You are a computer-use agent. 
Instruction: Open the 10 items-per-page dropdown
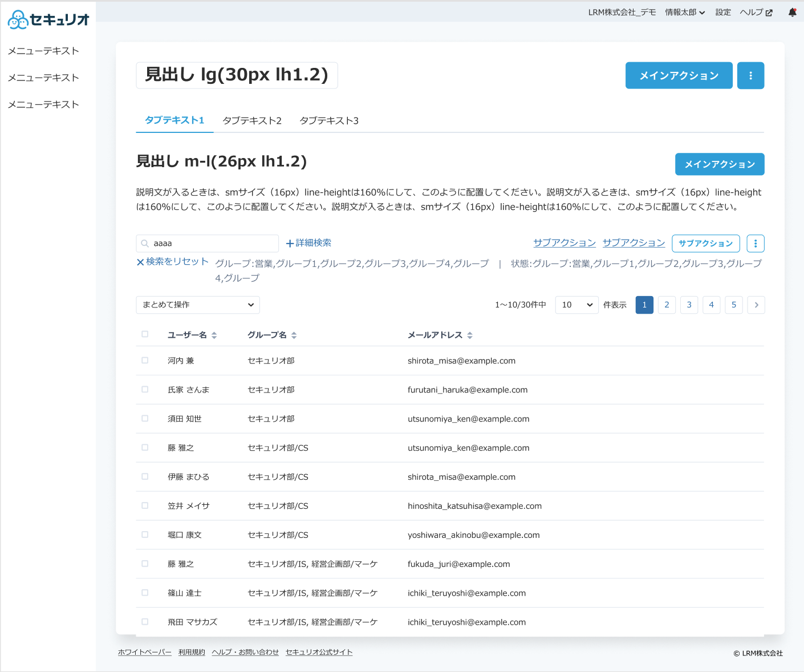pos(577,305)
